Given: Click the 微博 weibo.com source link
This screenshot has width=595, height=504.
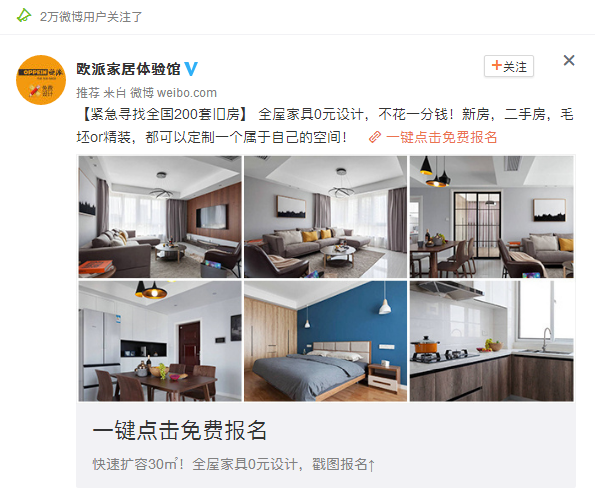Looking at the screenshot, I should (x=173, y=93).
